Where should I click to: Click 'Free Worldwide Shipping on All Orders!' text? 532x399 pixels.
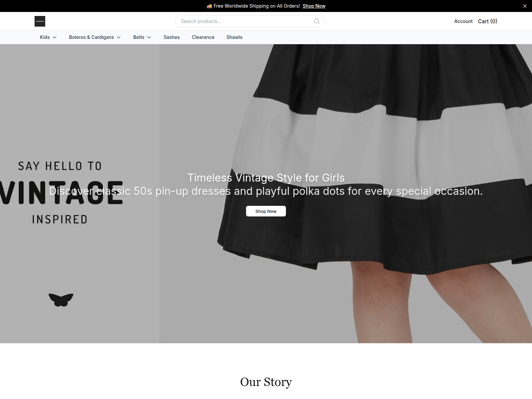point(257,6)
